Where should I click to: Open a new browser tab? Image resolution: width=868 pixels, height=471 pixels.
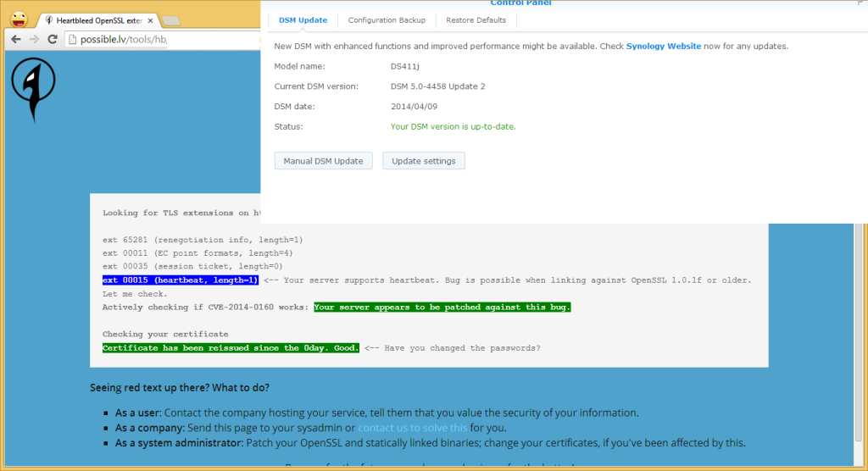click(x=170, y=19)
